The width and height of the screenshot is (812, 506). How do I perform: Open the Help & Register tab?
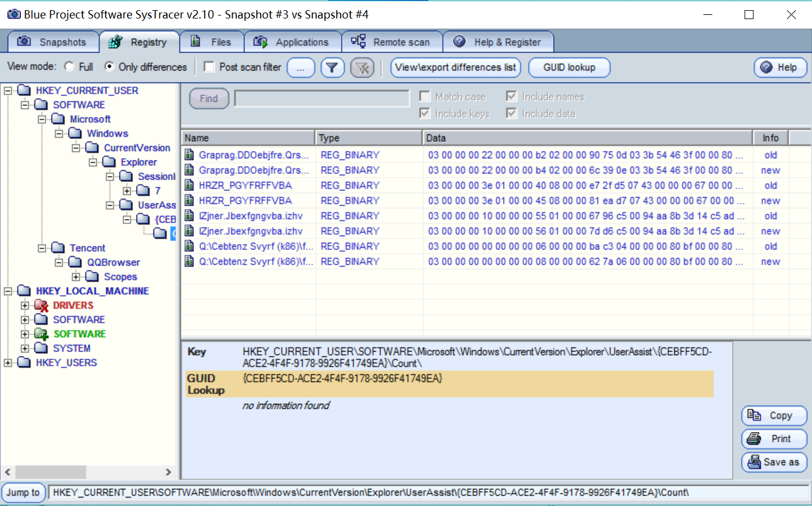[x=498, y=42]
